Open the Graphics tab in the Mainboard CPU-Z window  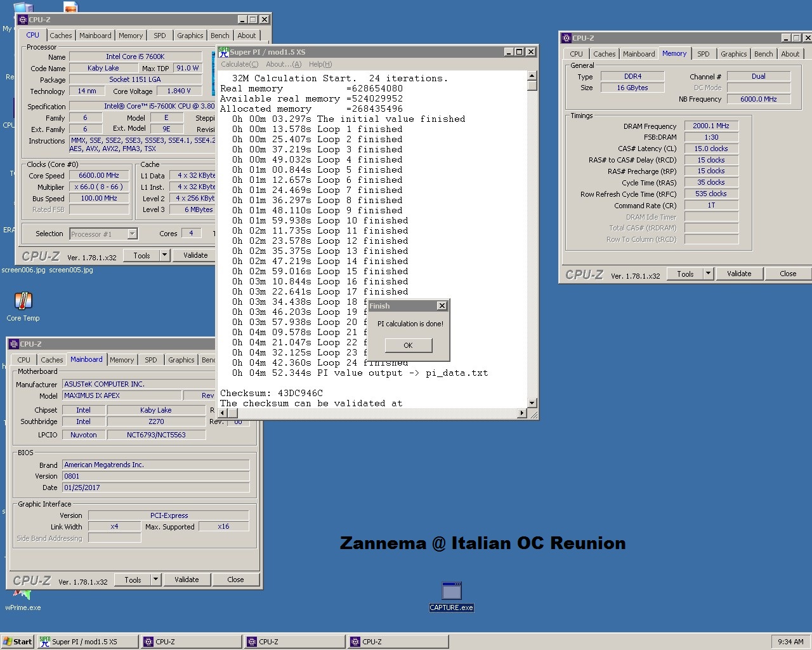(x=181, y=360)
